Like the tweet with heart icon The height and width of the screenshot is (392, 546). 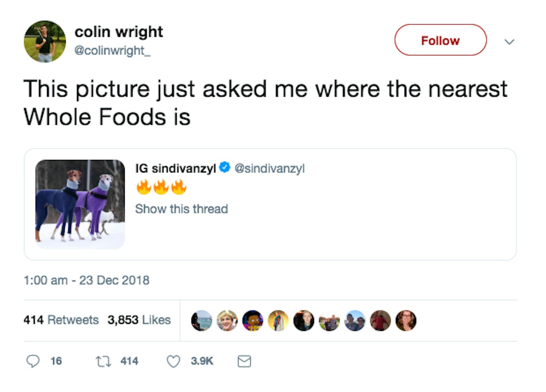click(174, 361)
